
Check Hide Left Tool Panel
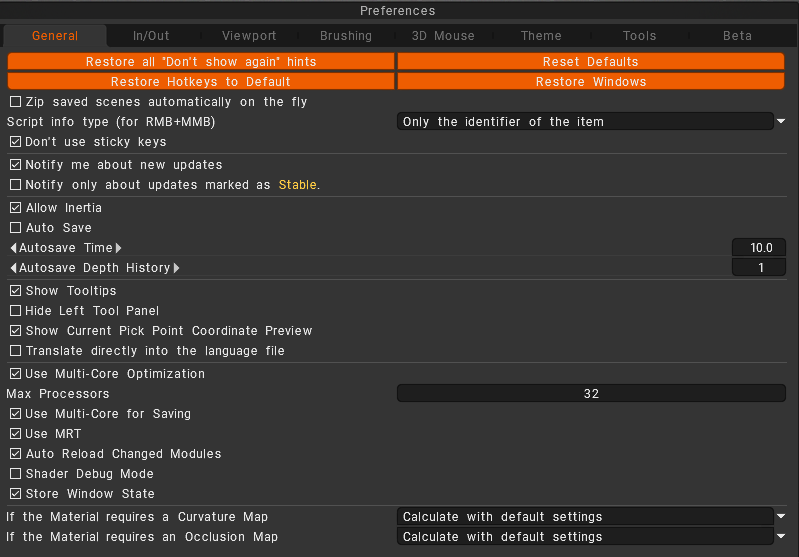15,311
